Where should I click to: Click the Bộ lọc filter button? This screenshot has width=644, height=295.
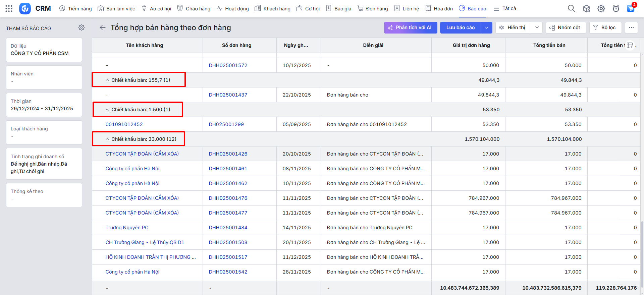coord(605,27)
